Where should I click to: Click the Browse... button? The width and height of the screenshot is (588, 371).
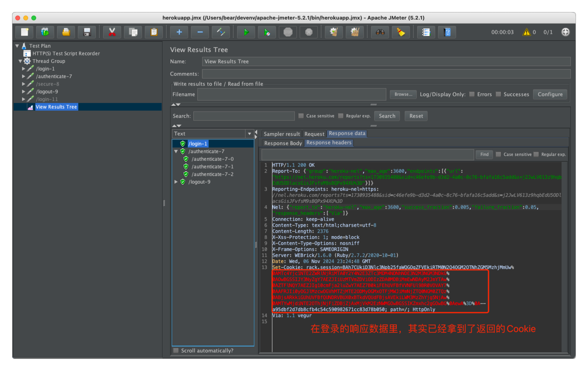[403, 94]
